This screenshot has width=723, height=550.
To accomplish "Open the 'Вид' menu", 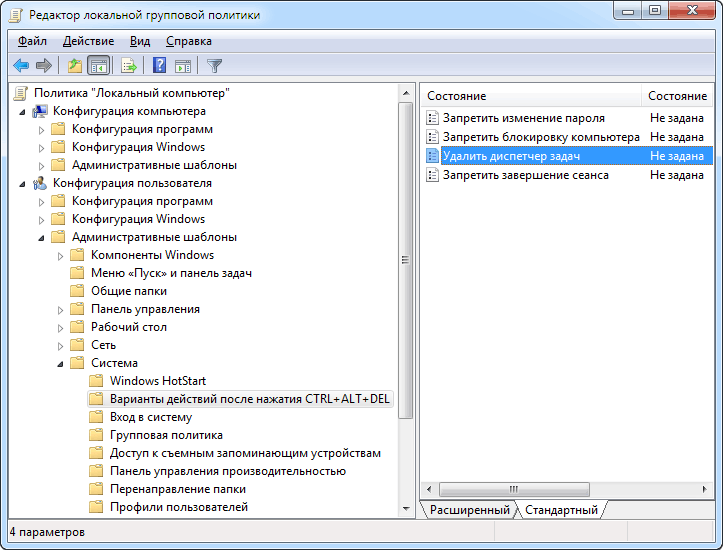I will (x=140, y=41).
